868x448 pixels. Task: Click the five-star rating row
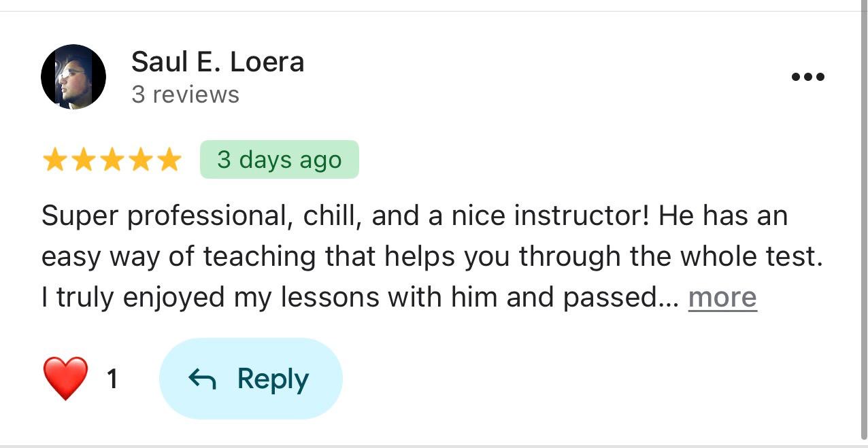pyautogui.click(x=112, y=160)
